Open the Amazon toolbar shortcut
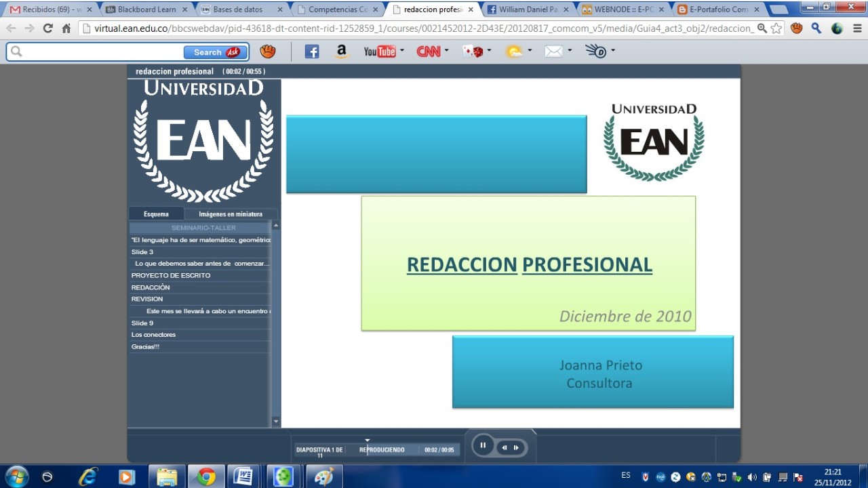868x488 pixels. [x=341, y=52]
